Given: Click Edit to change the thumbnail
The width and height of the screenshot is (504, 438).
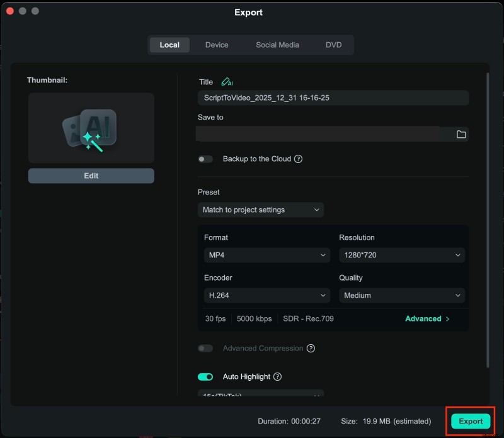Looking at the screenshot, I should tap(91, 176).
